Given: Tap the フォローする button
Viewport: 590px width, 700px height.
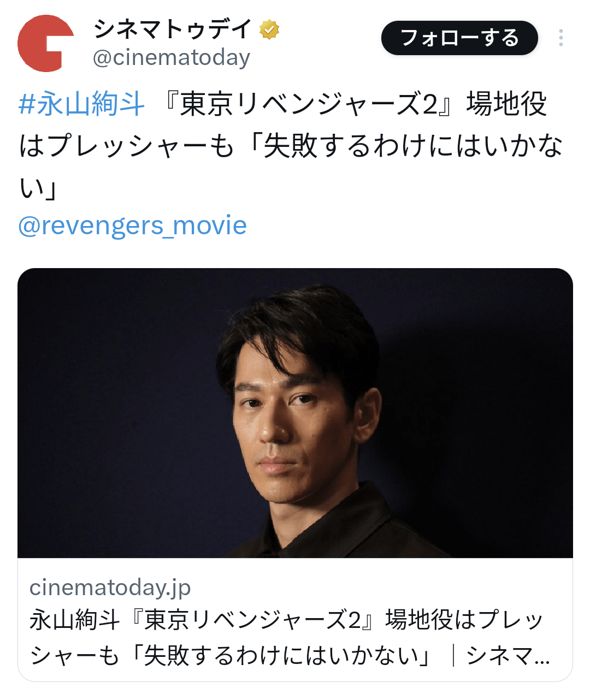Looking at the screenshot, I should click(459, 38).
